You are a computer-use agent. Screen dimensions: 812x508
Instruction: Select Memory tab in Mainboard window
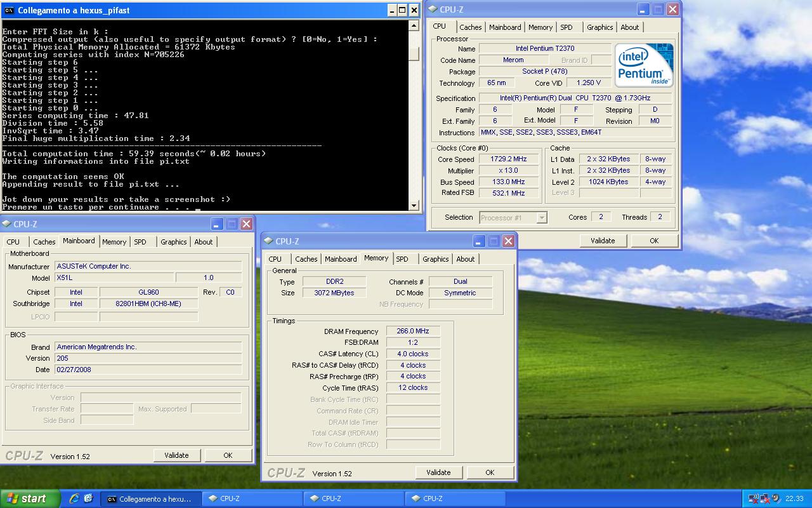[x=114, y=242]
